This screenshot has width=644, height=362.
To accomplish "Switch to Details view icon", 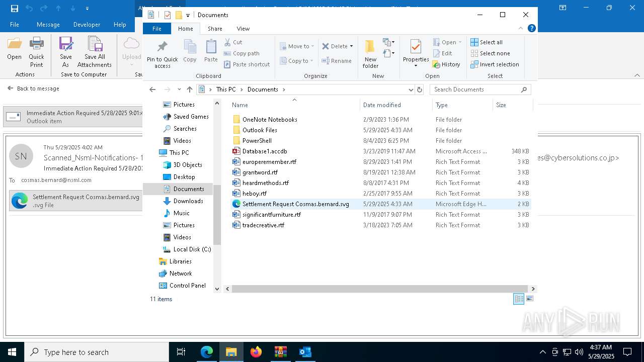I will [x=519, y=299].
